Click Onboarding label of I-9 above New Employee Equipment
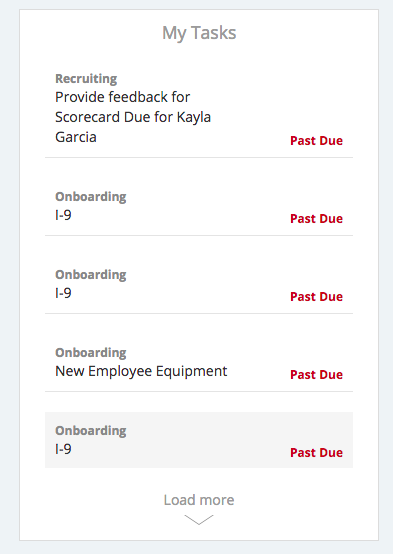 (x=90, y=275)
